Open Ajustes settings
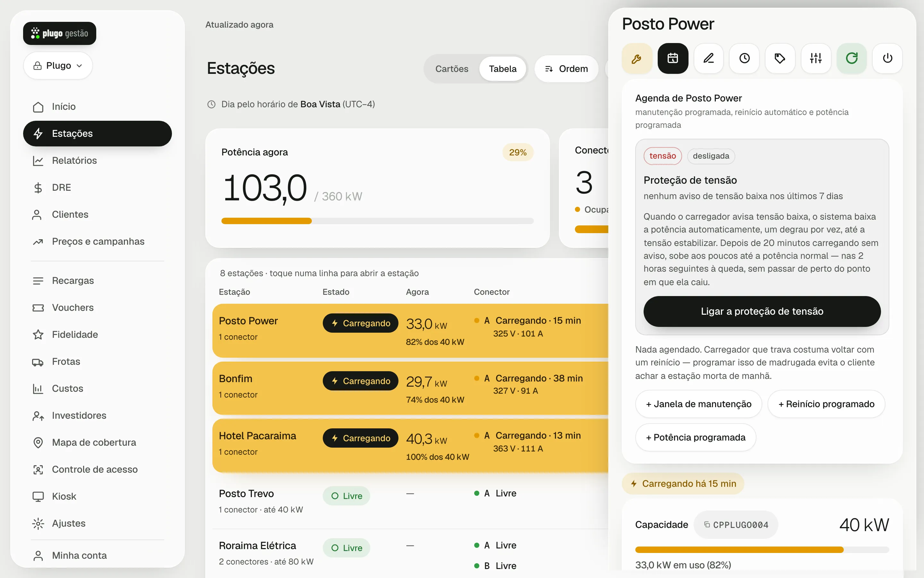Screen dimensions: 924x578 click(x=97, y=523)
